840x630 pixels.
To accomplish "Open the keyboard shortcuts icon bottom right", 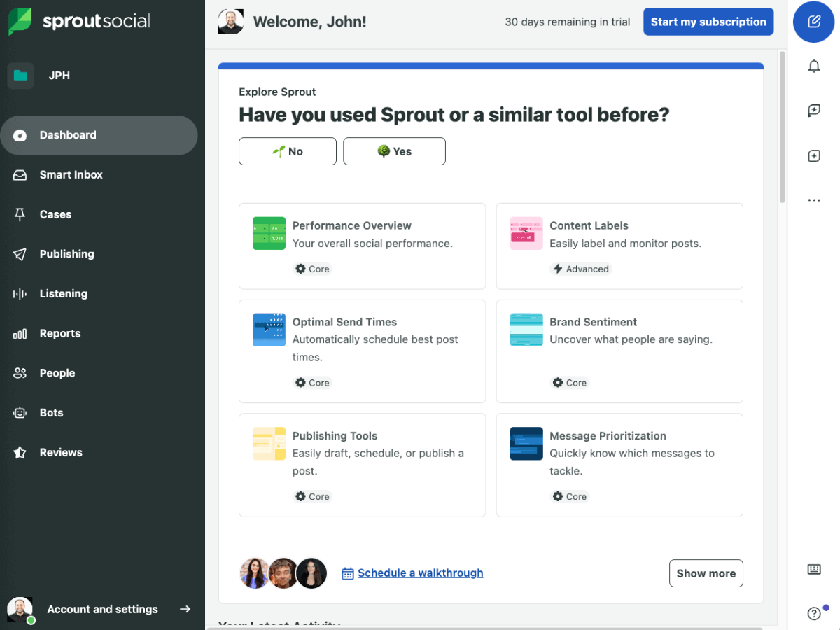I will click(814, 569).
